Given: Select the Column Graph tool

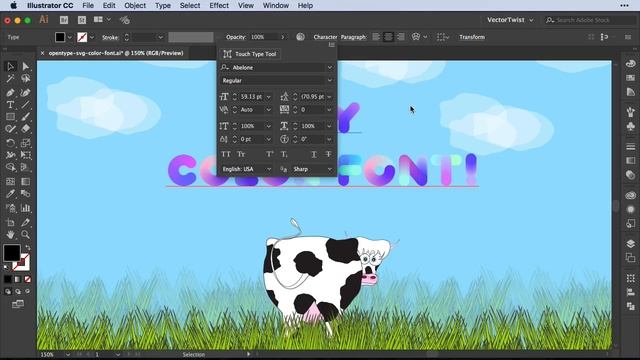Looking at the screenshot, I should click(x=25, y=208).
